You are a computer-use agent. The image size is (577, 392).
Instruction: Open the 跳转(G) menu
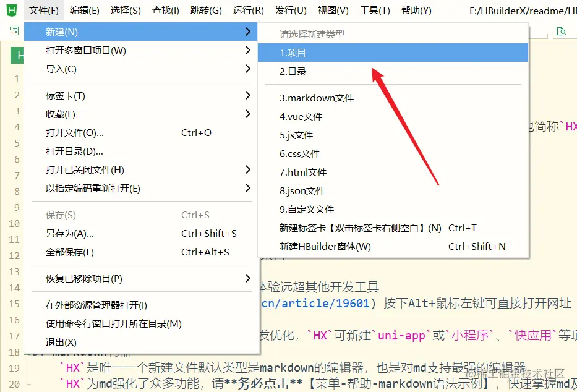[206, 11]
